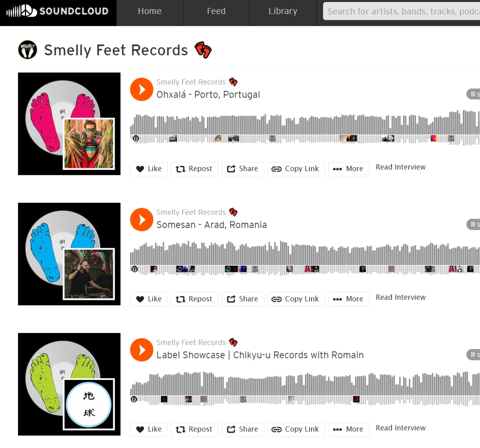Go to the Feed tab

pyautogui.click(x=216, y=11)
